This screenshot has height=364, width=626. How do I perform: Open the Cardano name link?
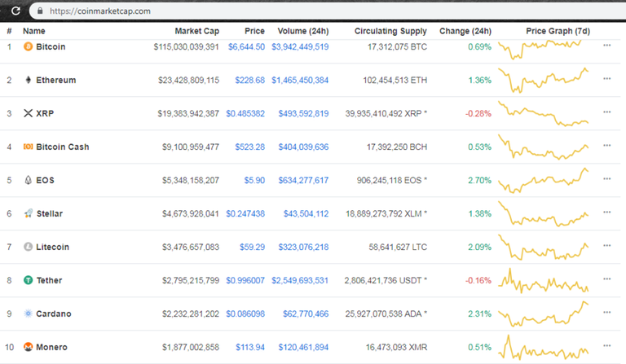(x=54, y=314)
